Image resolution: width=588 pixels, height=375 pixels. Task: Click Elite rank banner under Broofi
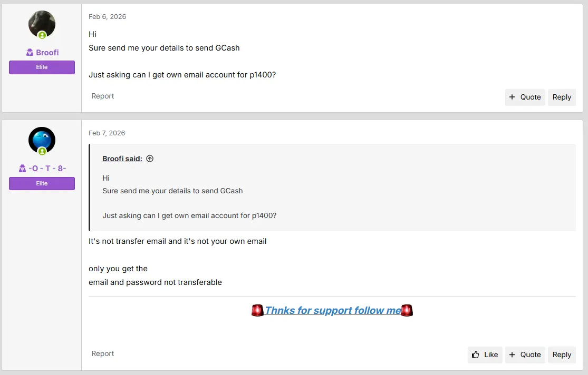tap(42, 67)
